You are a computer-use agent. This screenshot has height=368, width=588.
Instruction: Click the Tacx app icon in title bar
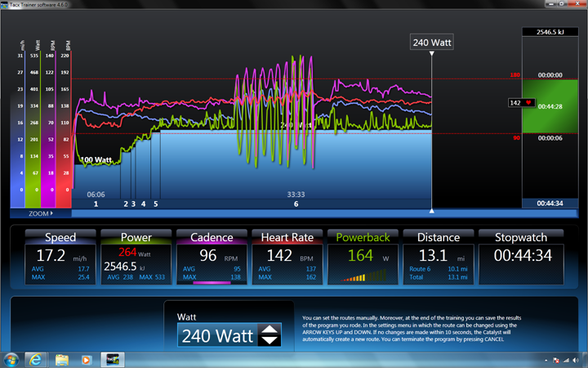[x=4, y=5]
